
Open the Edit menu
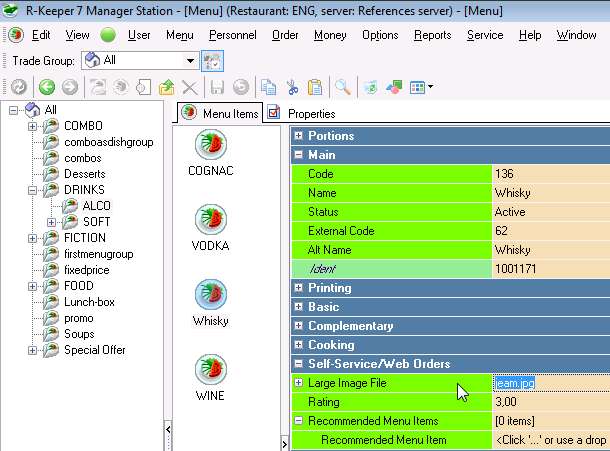tap(41, 35)
